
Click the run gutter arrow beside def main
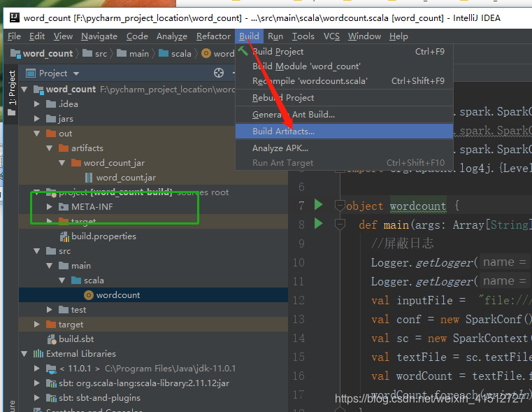point(318,224)
